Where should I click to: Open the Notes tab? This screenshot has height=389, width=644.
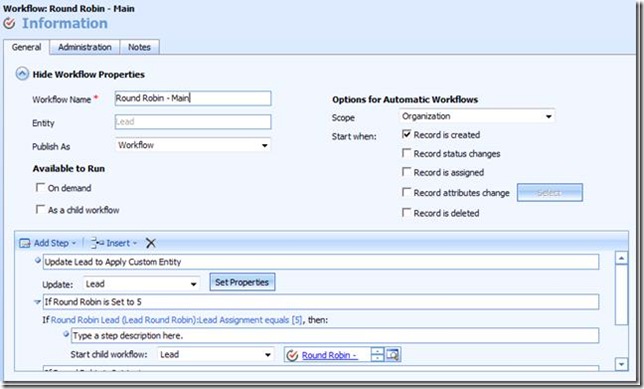139,47
